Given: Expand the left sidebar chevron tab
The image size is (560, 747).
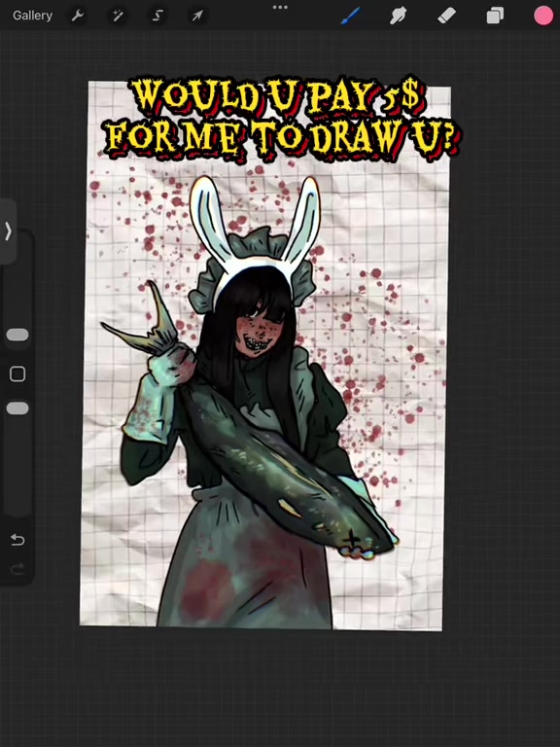Looking at the screenshot, I should coord(8,231).
